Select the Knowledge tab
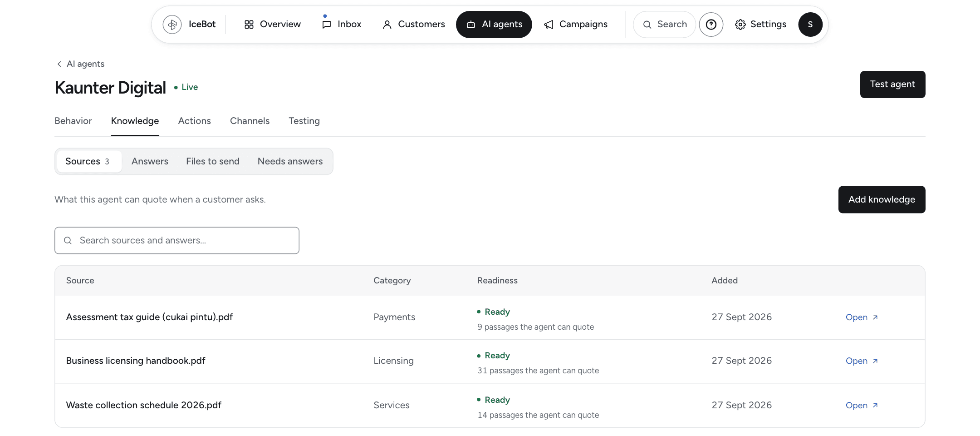Screen dimensions: 980x436 [135, 121]
